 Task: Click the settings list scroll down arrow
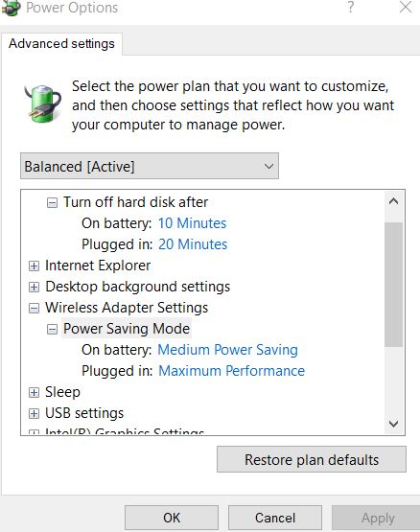393,424
